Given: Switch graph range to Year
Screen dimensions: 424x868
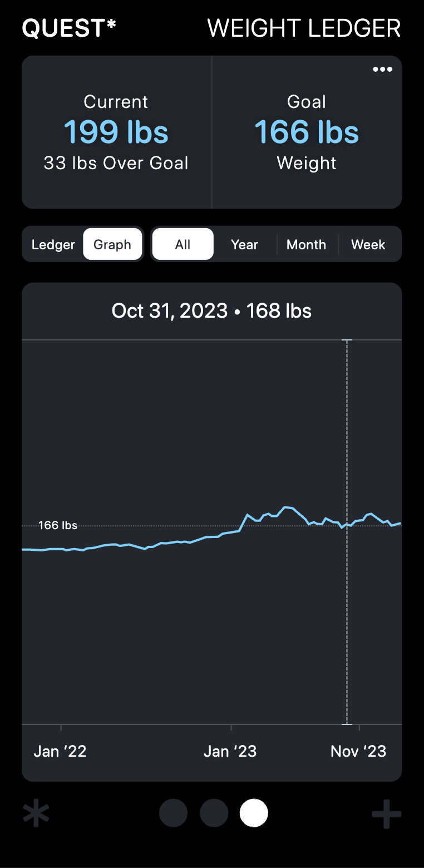Looking at the screenshot, I should [245, 245].
